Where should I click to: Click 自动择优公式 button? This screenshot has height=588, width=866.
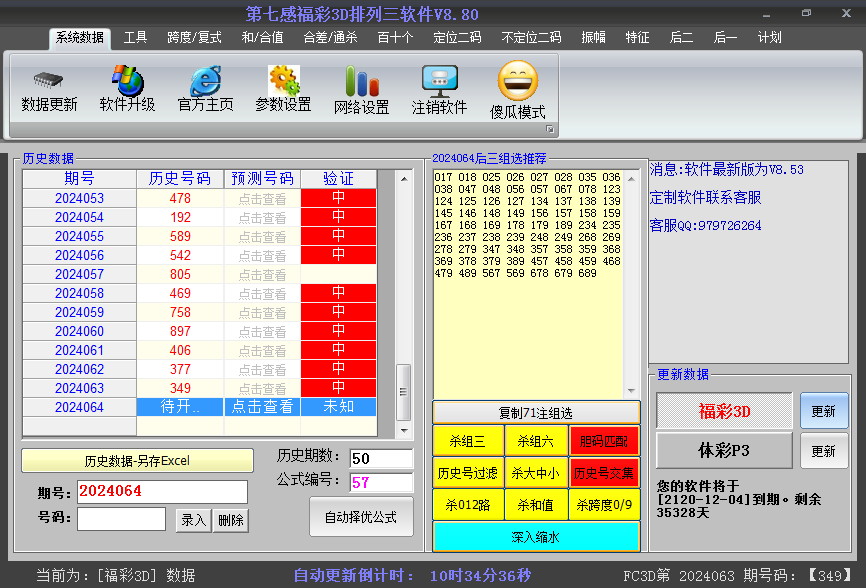point(361,517)
